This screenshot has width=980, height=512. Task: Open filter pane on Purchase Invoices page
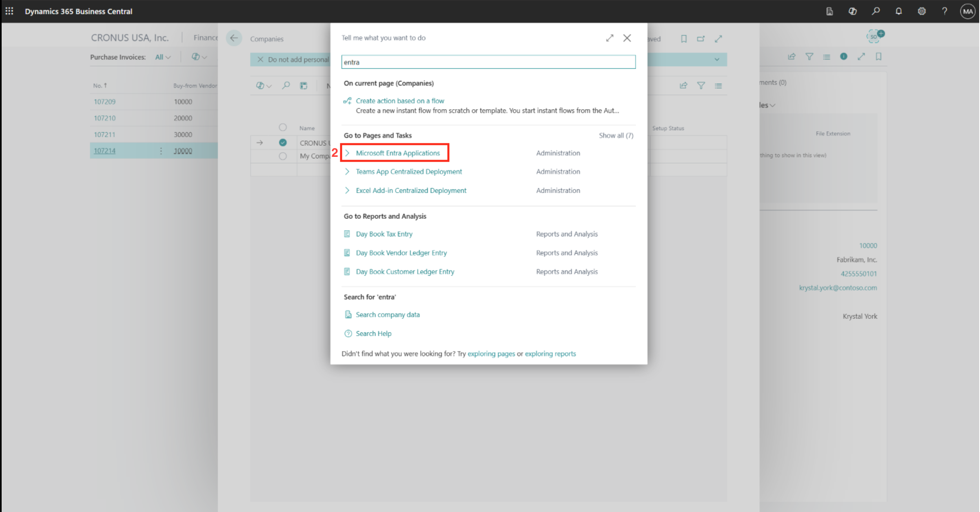point(809,57)
